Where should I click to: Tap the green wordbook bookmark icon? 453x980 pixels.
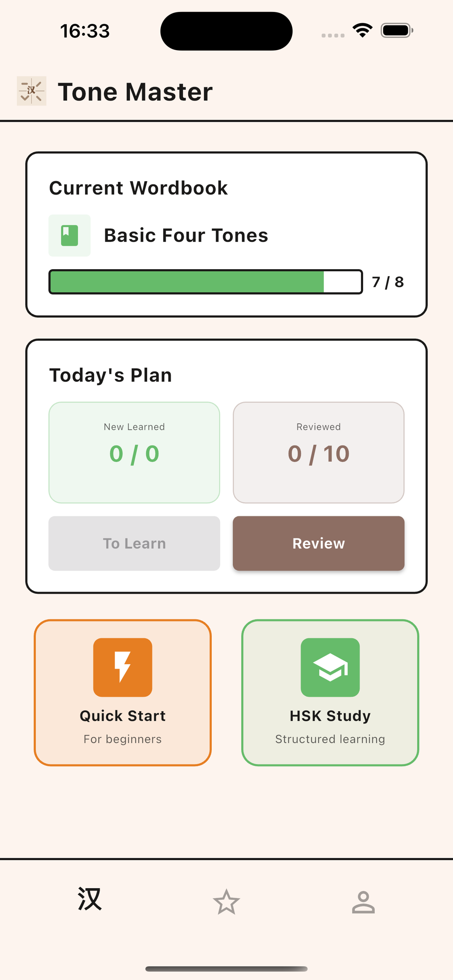(x=69, y=236)
